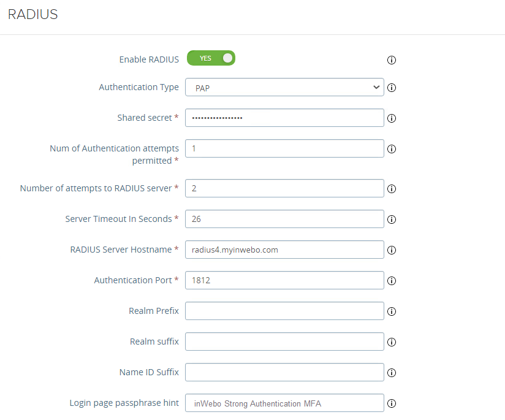Click the Shared secret info icon

click(391, 118)
